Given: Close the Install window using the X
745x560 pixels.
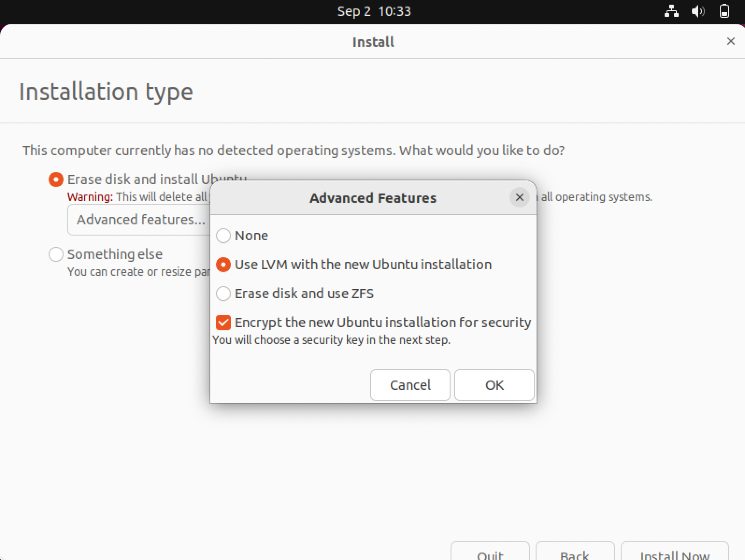Looking at the screenshot, I should point(731,41).
